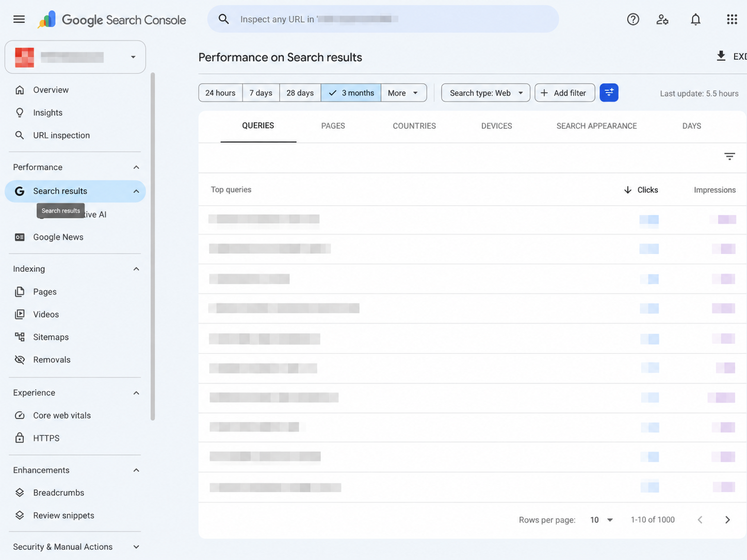This screenshot has height=560, width=747.
Task: Click the Sitemaps icon
Action: [x=20, y=337]
